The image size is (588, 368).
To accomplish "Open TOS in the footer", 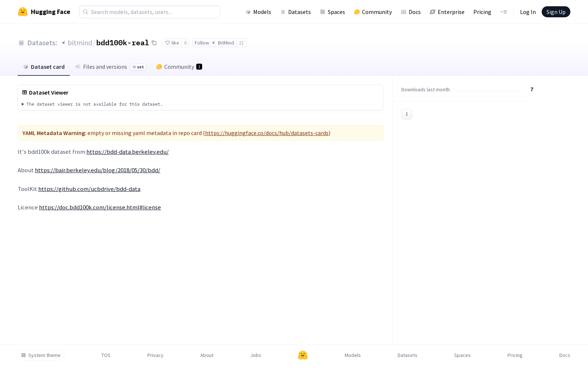I will pos(106,355).
